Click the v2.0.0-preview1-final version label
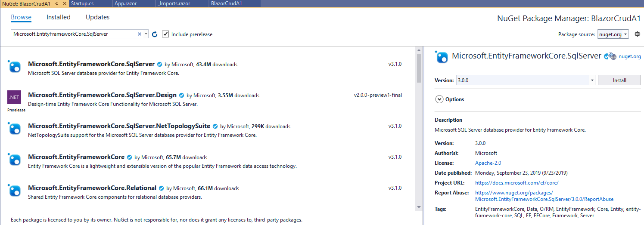Image resolution: width=644 pixels, height=225 pixels. click(378, 95)
